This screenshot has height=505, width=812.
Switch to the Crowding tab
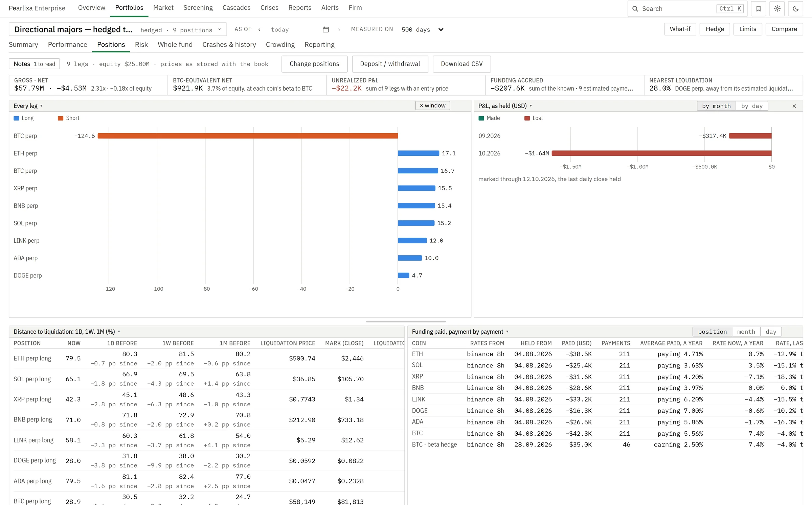point(280,45)
